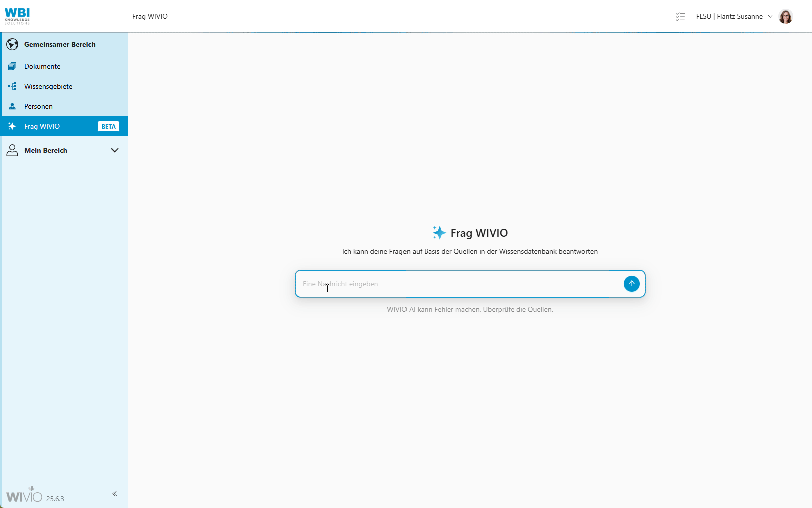Collapse the sidebar using the double-chevron button

point(115,494)
